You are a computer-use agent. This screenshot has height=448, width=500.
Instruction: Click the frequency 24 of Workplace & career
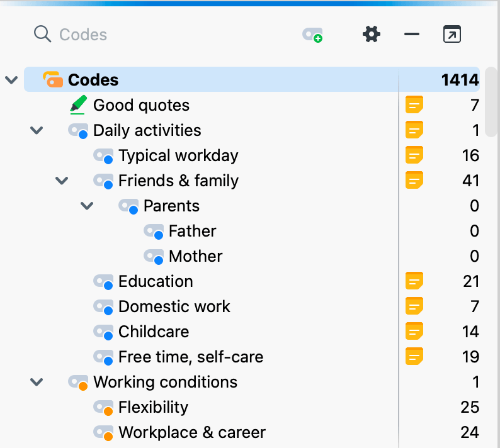[x=470, y=432]
